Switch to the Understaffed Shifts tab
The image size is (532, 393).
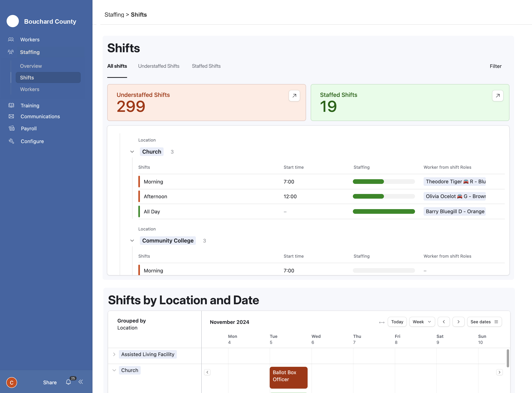[159, 66]
